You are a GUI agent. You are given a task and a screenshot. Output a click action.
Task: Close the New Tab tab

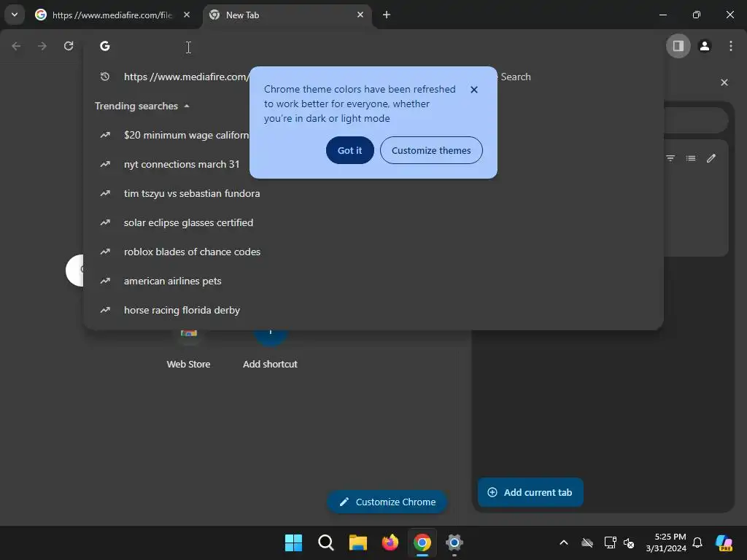point(360,15)
